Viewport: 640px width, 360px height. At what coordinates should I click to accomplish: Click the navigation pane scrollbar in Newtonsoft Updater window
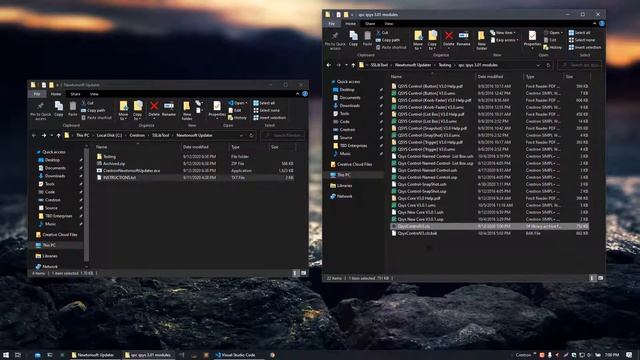tap(86, 205)
